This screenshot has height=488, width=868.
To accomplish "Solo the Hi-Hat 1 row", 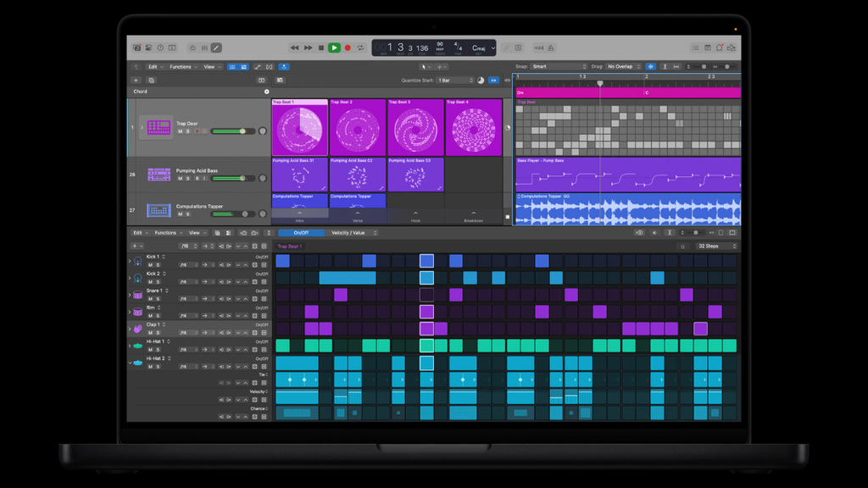I will 158,349.
